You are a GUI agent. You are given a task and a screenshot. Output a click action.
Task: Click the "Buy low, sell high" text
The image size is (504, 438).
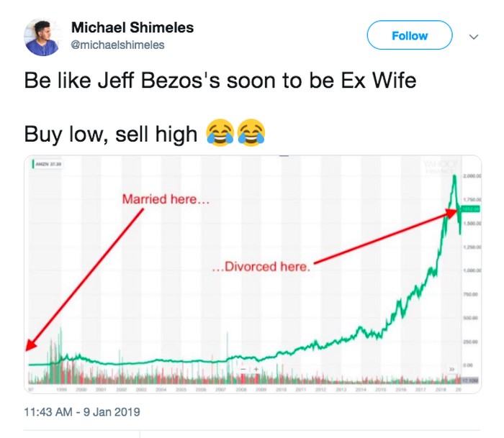point(110,133)
